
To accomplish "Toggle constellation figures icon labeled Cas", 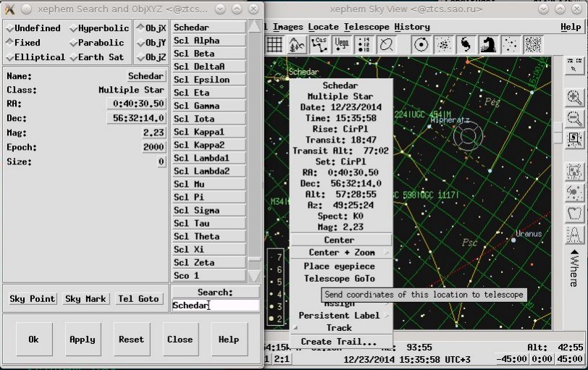I will click(319, 45).
